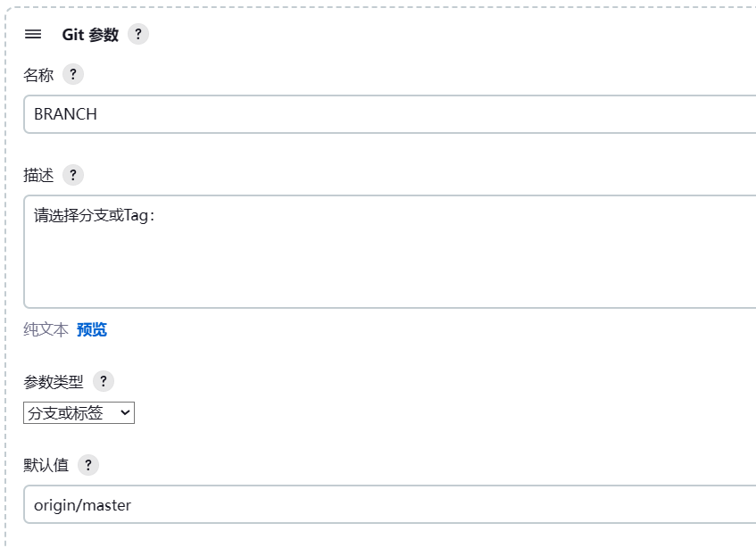The width and height of the screenshot is (756, 548).
Task: Open the 默认值 help question mark
Action: point(87,465)
